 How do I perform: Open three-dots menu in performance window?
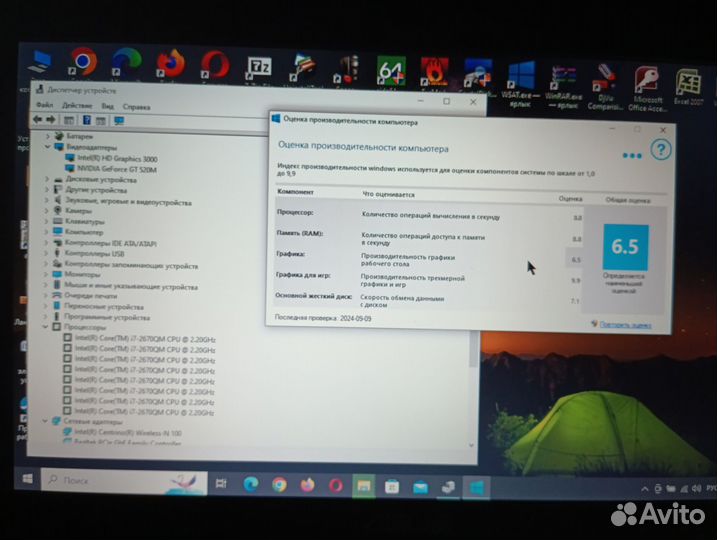(x=632, y=156)
